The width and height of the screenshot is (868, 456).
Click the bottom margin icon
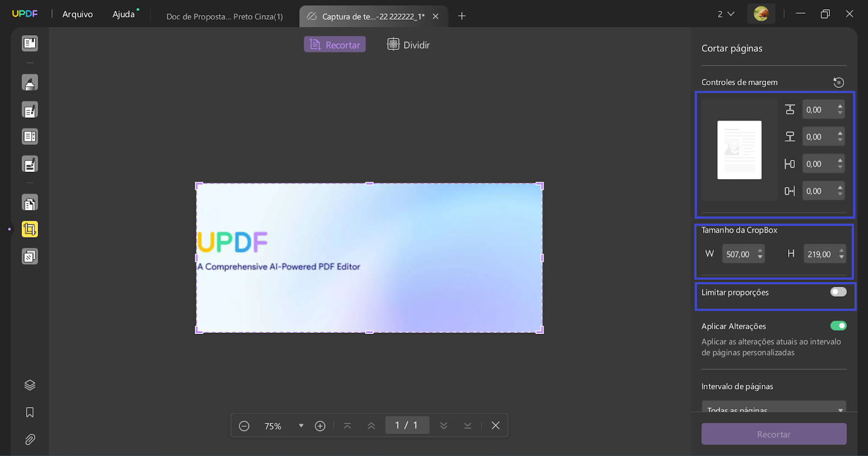coord(790,137)
